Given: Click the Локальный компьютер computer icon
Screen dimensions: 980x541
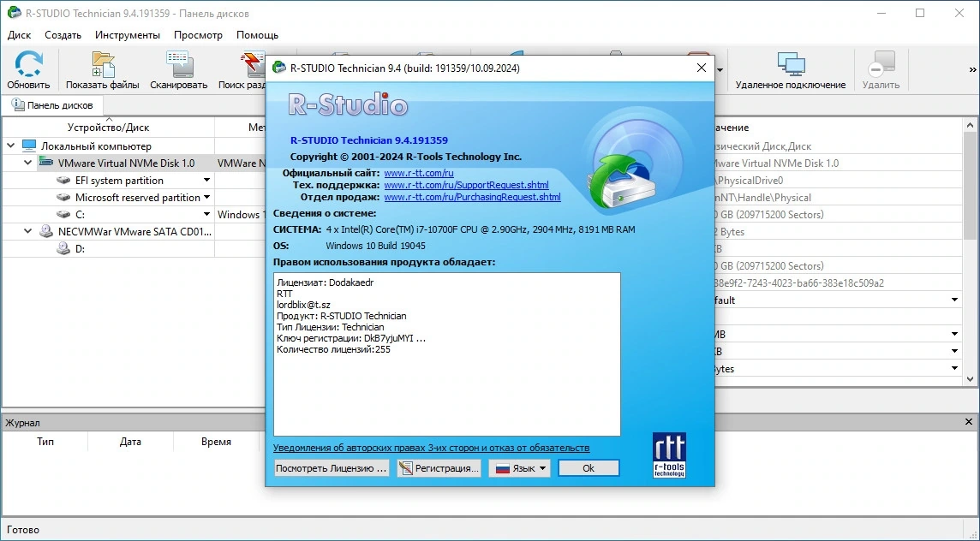Looking at the screenshot, I should [x=29, y=146].
